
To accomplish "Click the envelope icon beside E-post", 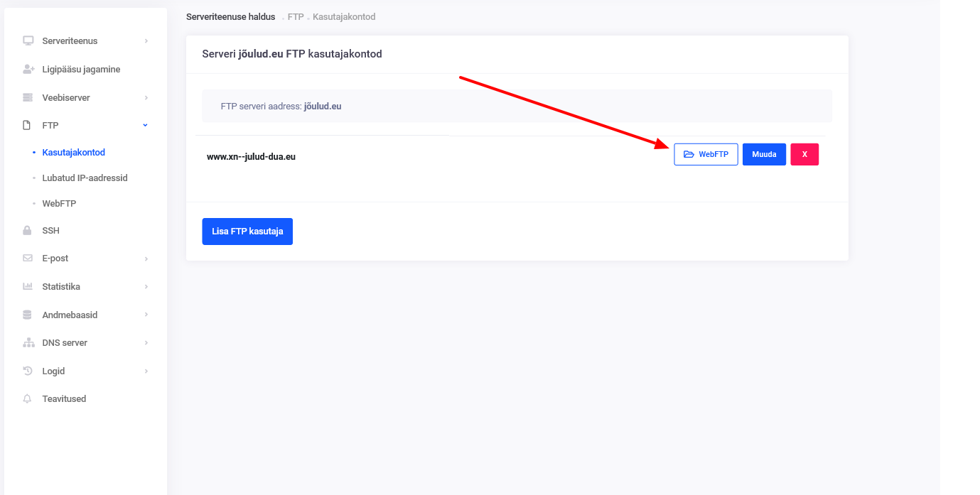I will (x=28, y=259).
